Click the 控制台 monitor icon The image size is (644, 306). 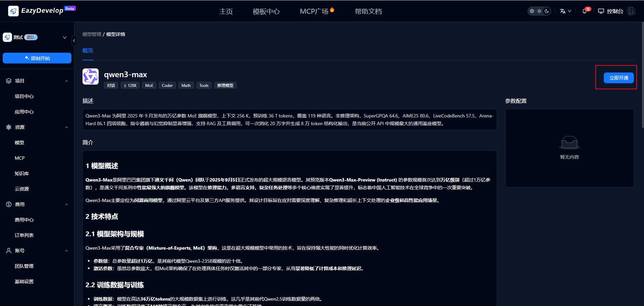pos(601,11)
